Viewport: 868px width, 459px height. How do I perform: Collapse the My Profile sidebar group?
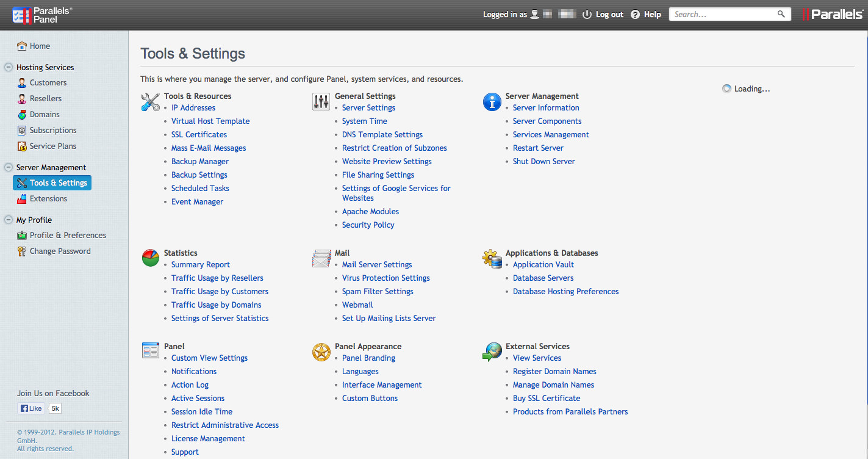pyautogui.click(x=9, y=220)
